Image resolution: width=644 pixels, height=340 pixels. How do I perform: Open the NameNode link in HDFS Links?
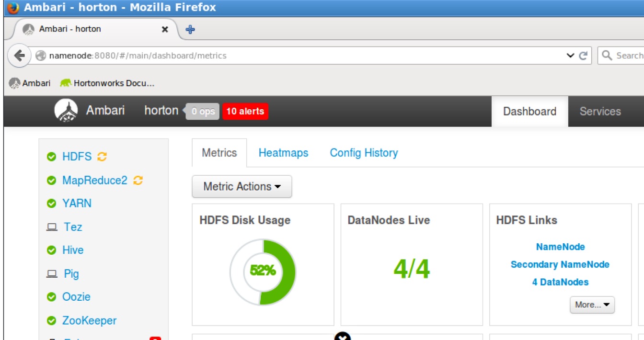pyautogui.click(x=560, y=246)
